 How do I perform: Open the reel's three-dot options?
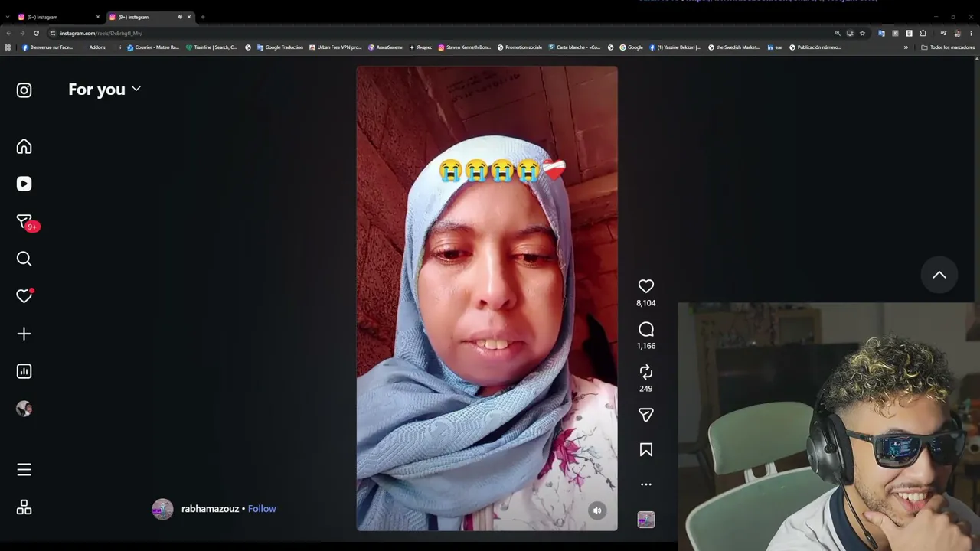646,484
